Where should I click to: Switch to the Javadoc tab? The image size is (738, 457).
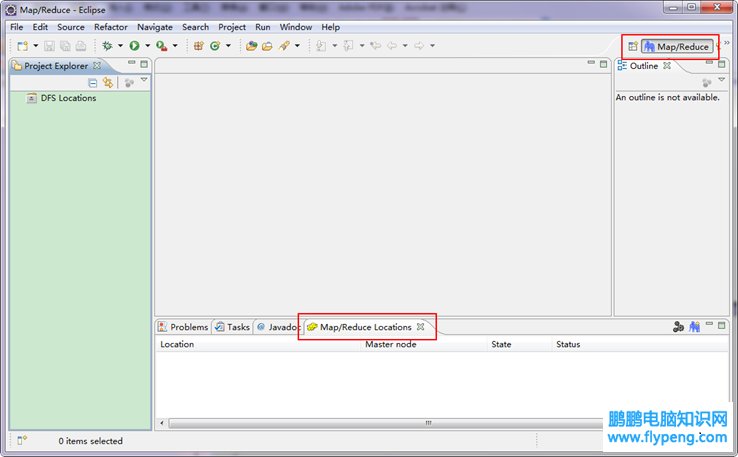tap(278, 327)
